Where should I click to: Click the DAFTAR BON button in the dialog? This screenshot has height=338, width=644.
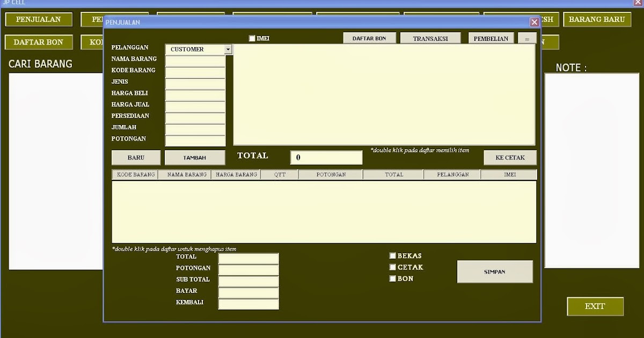pos(370,38)
